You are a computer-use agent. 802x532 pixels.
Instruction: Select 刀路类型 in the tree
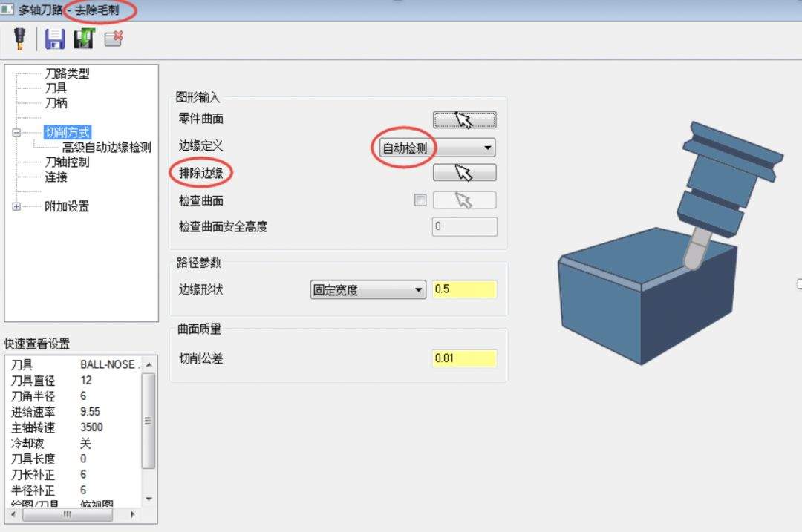point(67,73)
